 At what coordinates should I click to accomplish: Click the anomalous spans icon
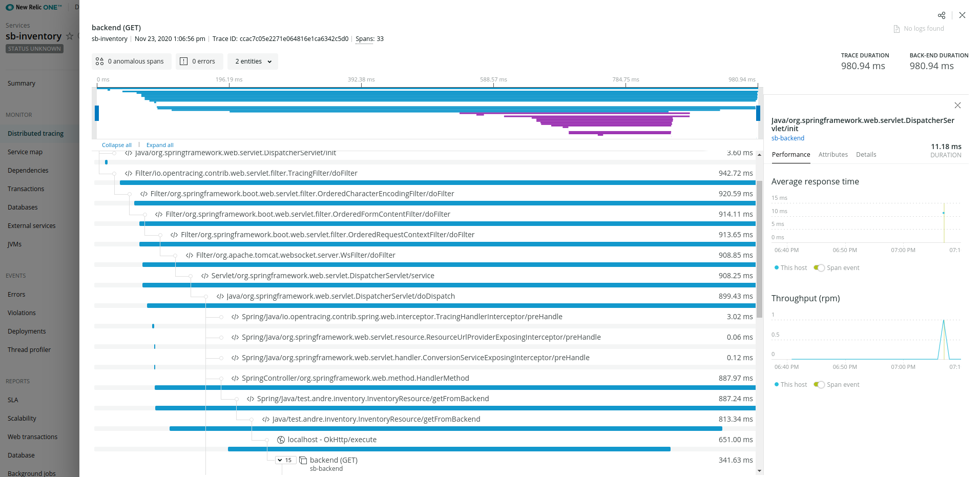99,61
